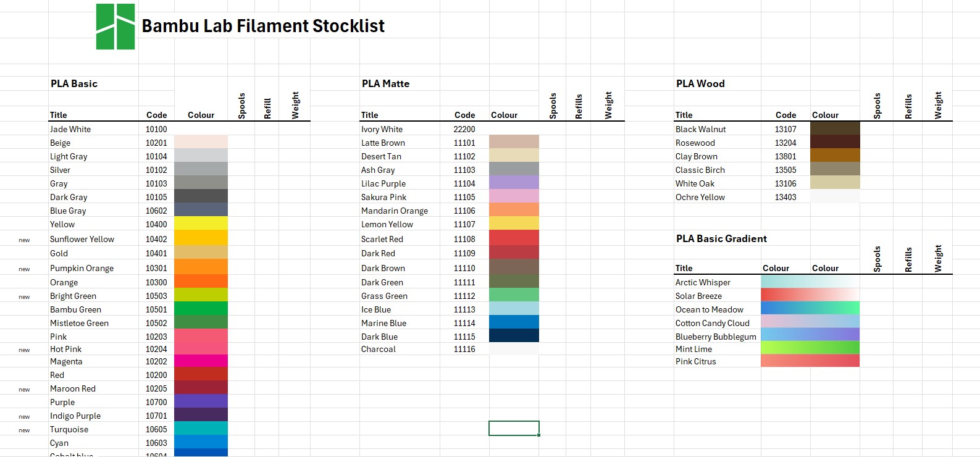Select the PLA Wood section heading
Viewport: 980px width, 457px height.
point(700,84)
